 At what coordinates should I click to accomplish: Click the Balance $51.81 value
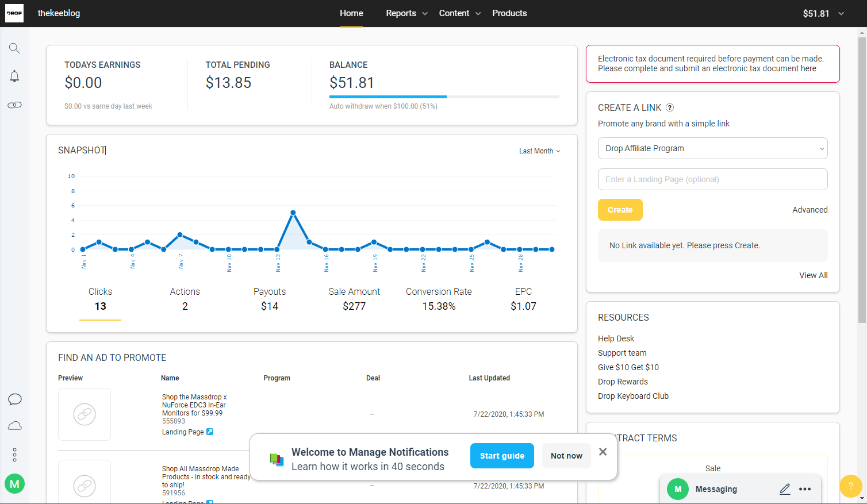coord(351,83)
